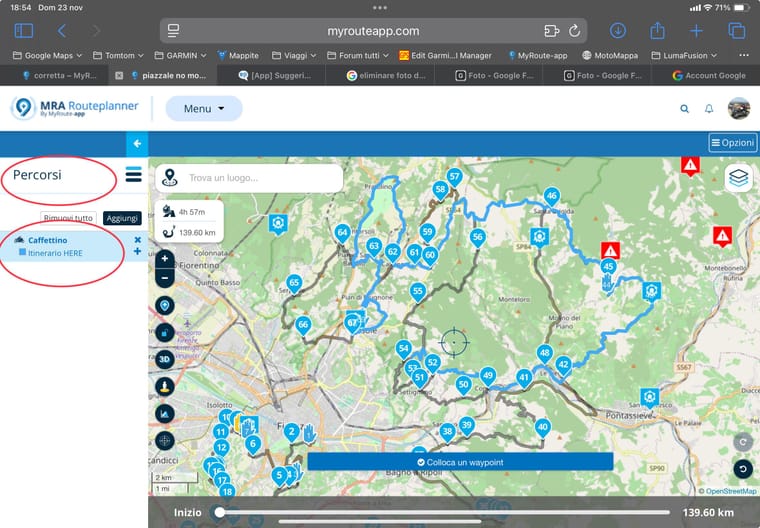The width and height of the screenshot is (760, 528).
Task: Click the search magnifier in header
Action: click(685, 109)
